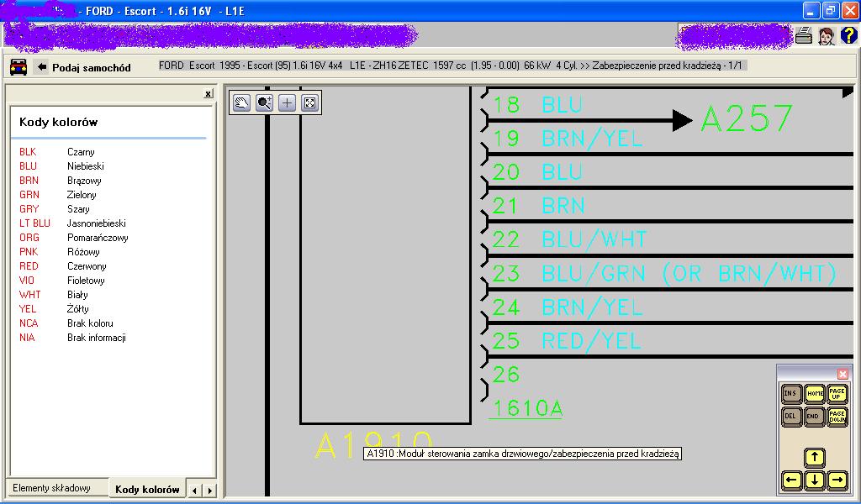Close the floating navigation keypad

coord(843,374)
